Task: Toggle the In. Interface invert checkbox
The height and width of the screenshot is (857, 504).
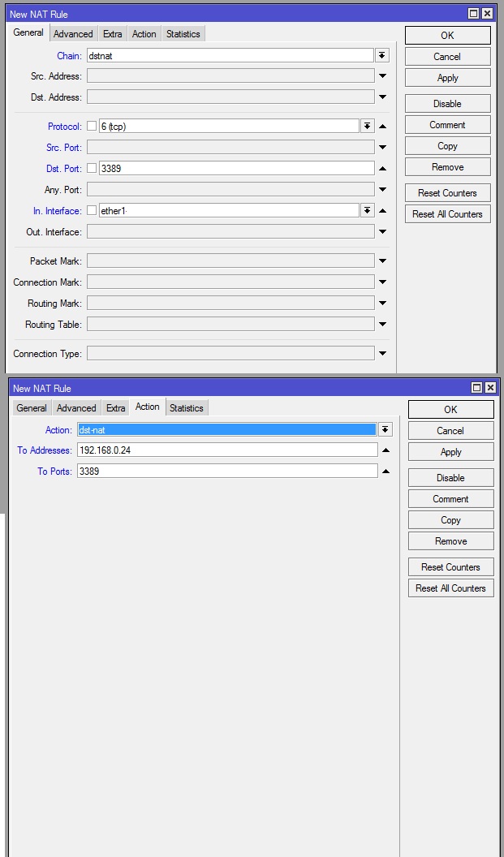Action: [92, 210]
